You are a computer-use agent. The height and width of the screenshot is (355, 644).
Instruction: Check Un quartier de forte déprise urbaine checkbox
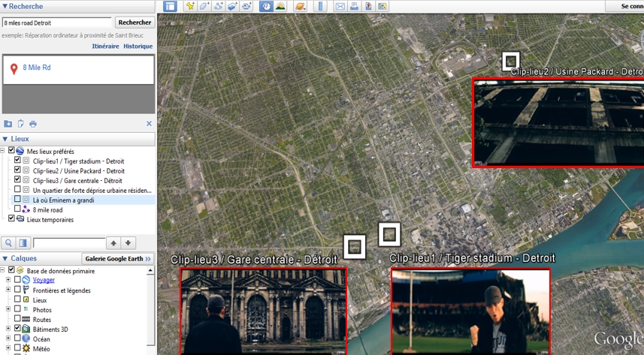[17, 189]
